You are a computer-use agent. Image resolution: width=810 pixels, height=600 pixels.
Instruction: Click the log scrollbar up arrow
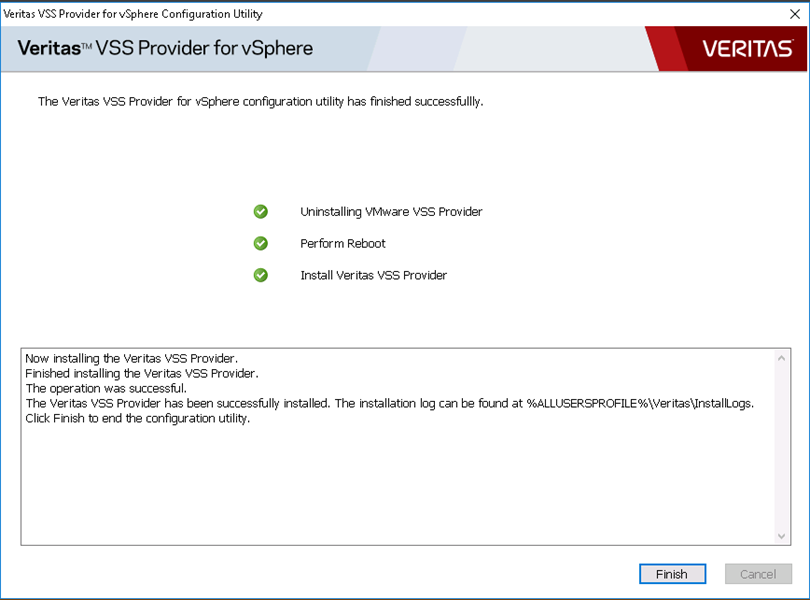coord(781,358)
